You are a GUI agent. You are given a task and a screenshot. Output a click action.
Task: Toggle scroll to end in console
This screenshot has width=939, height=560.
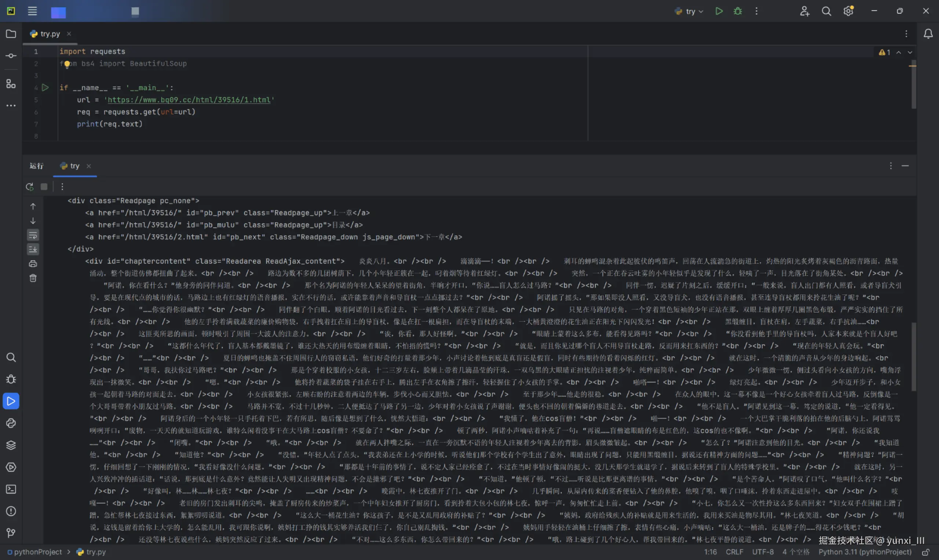point(33,249)
